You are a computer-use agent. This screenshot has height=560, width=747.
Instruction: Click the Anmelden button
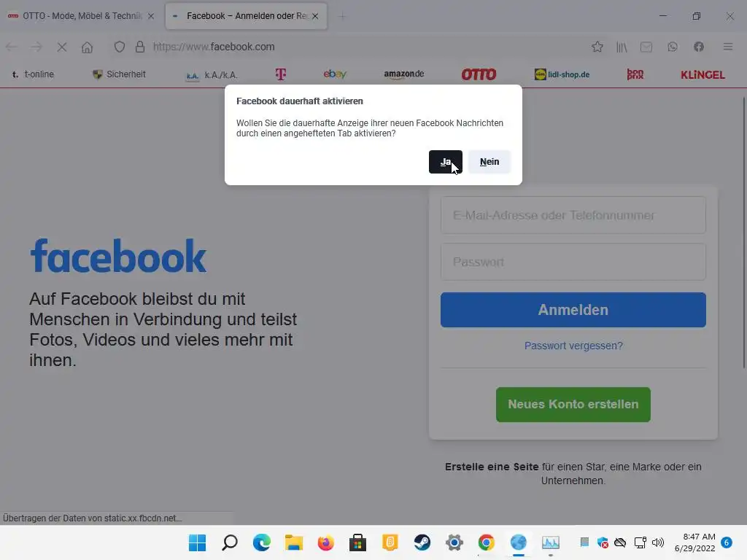(573, 310)
